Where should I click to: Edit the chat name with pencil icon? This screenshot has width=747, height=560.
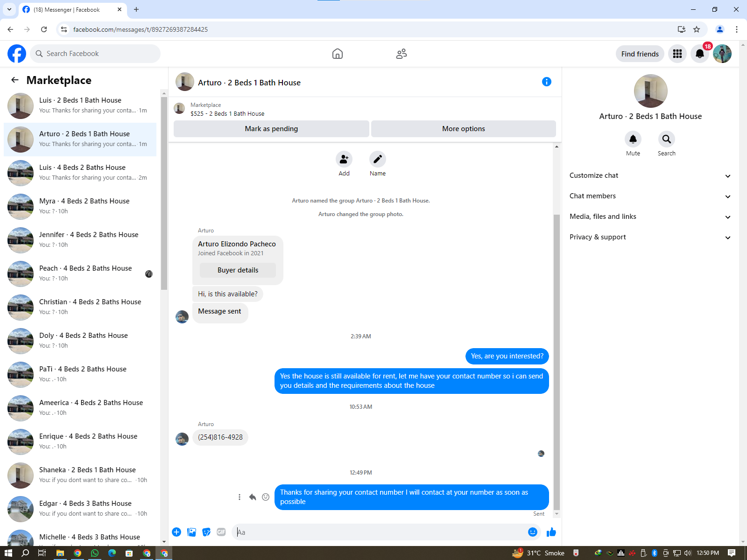click(x=378, y=159)
